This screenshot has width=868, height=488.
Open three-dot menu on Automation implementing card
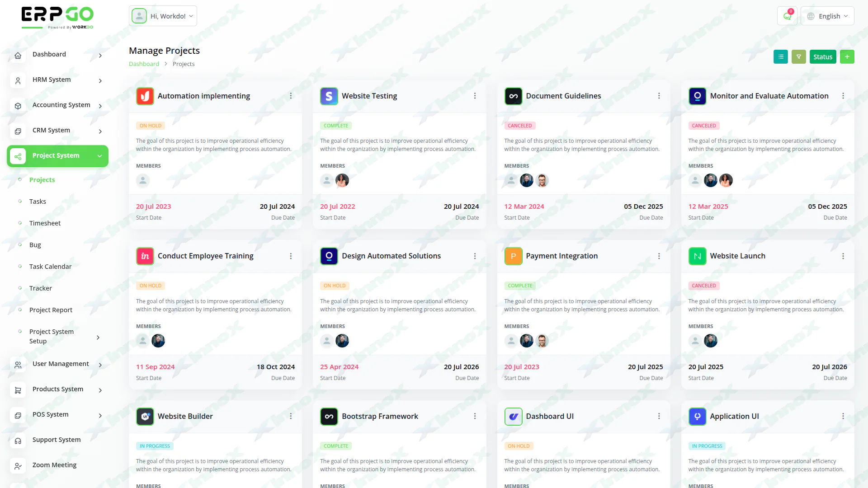coord(291,96)
